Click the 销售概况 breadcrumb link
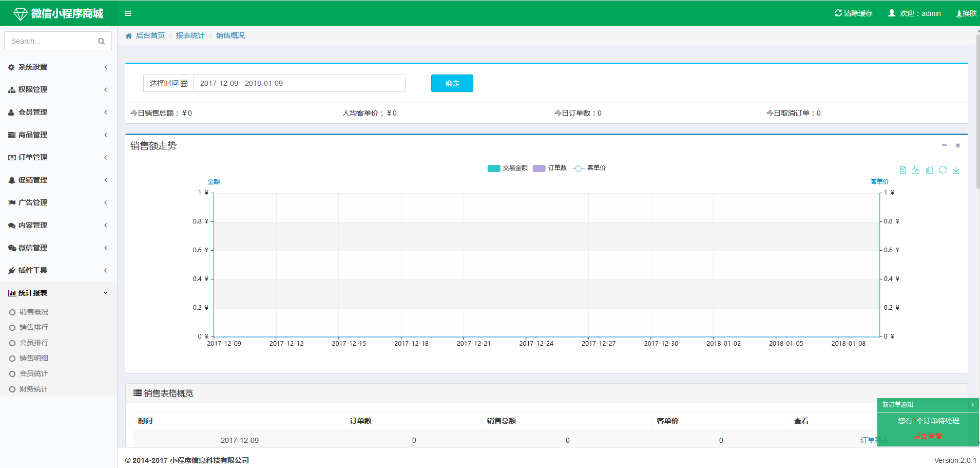 tap(230, 35)
